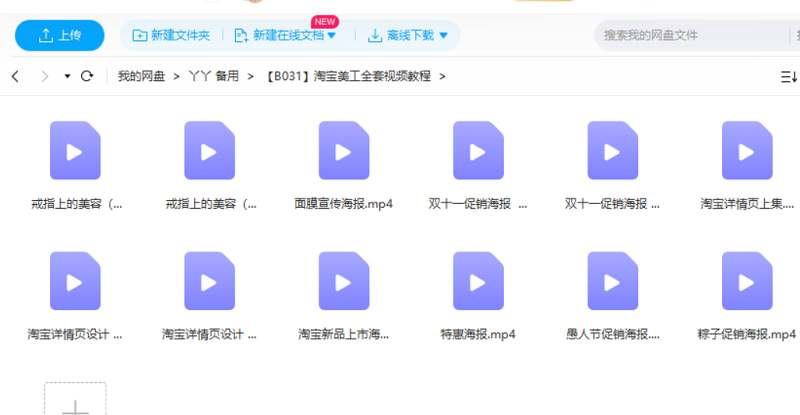Click the 上传 upload button
Image resolution: width=800 pixels, height=415 pixels.
pyautogui.click(x=60, y=36)
